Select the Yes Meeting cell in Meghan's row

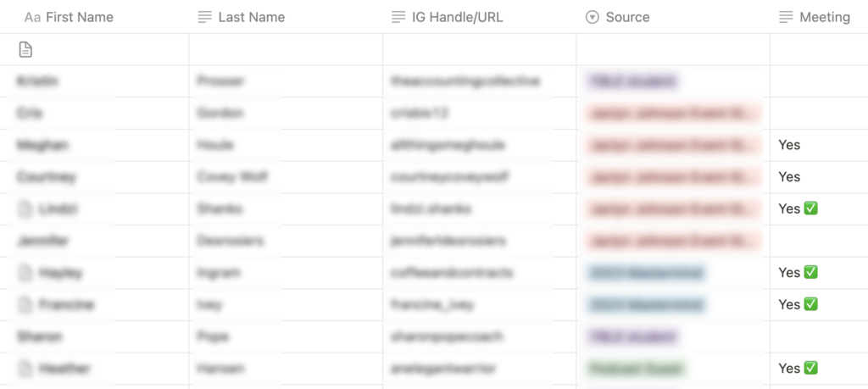(789, 145)
